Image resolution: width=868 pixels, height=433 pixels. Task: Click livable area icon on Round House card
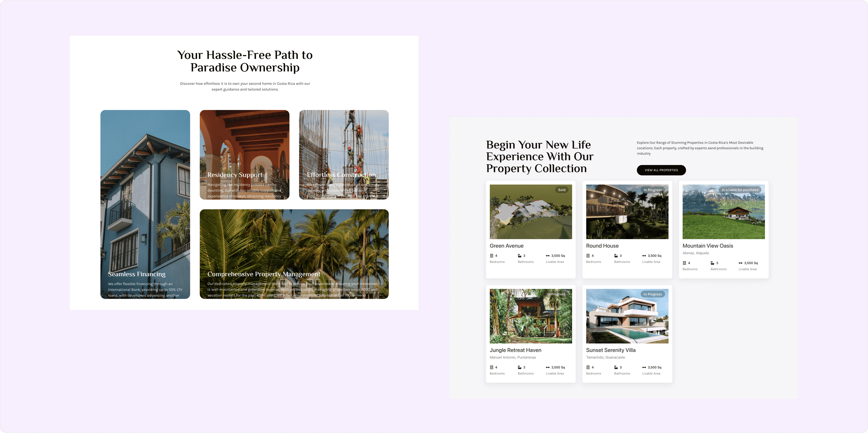(x=644, y=256)
